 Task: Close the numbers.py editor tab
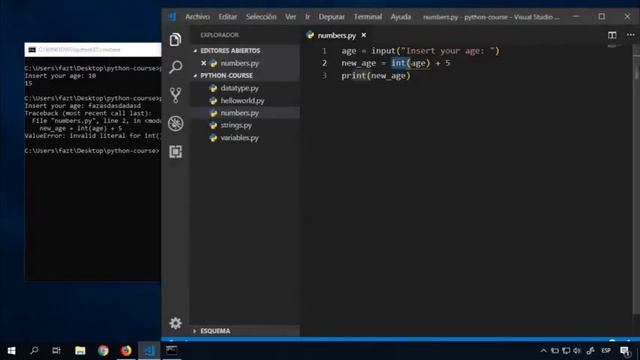364,36
